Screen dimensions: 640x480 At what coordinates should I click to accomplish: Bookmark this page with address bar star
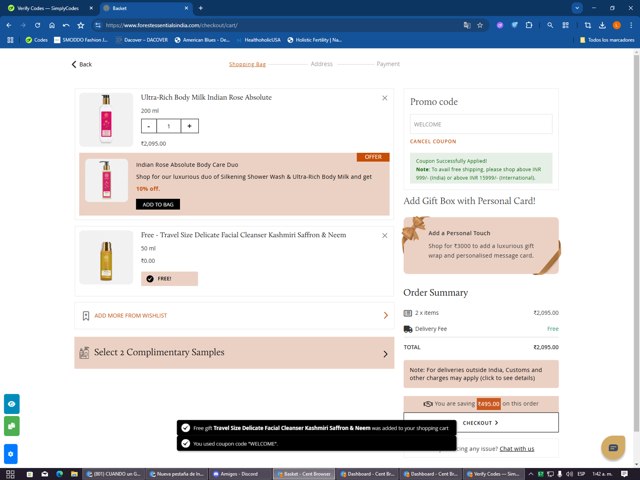480,25
